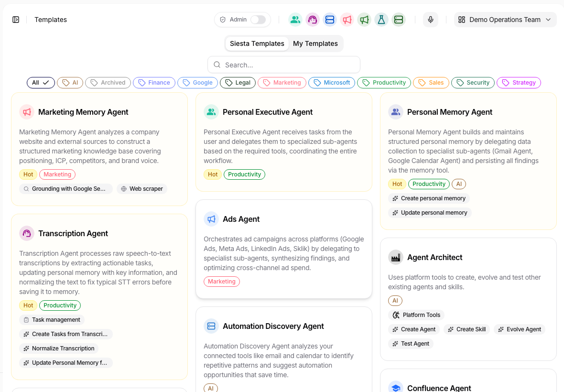The height and width of the screenshot is (392, 564).
Task: Click the Web scraper tool chip
Action: tap(142, 189)
